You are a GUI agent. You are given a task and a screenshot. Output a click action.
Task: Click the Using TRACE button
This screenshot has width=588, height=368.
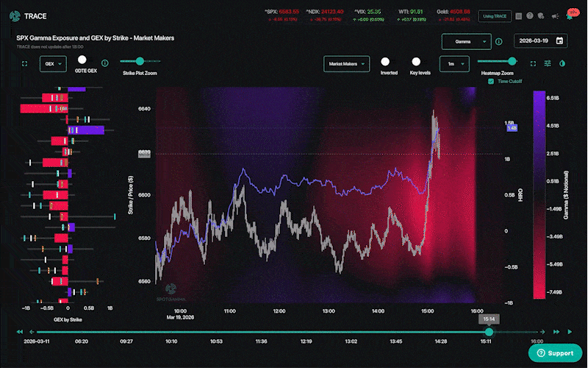coord(493,15)
